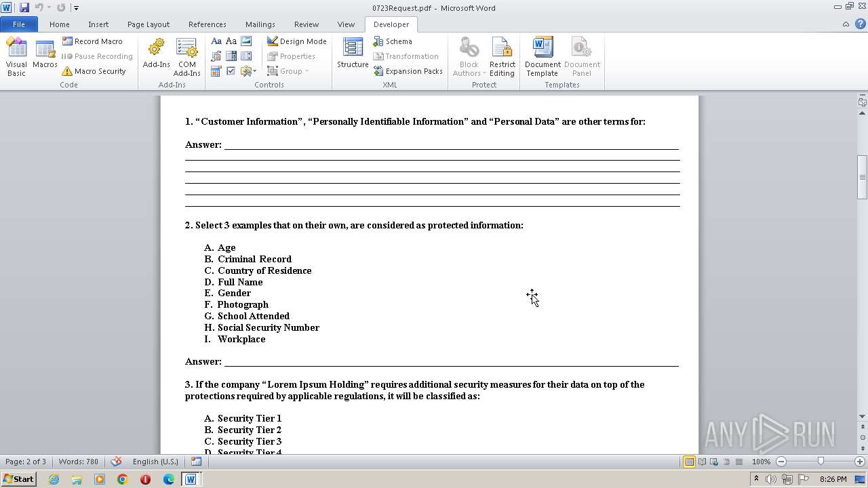
Task: Open Macro Security settings
Action: click(94, 71)
